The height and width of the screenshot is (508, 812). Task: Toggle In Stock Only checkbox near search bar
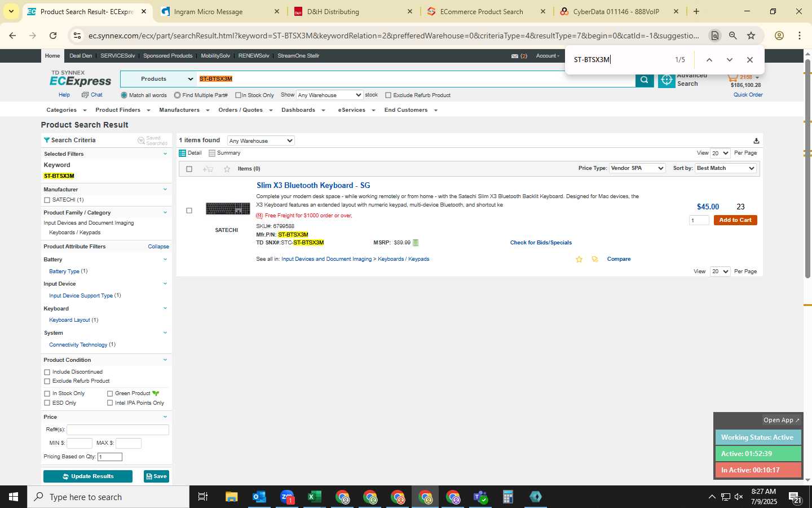click(x=238, y=95)
